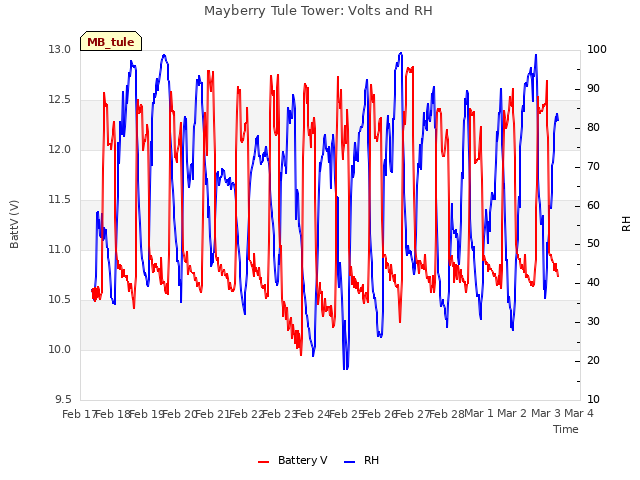
Task: Click the 12.5 left axis tick label
Action: (x=59, y=100)
